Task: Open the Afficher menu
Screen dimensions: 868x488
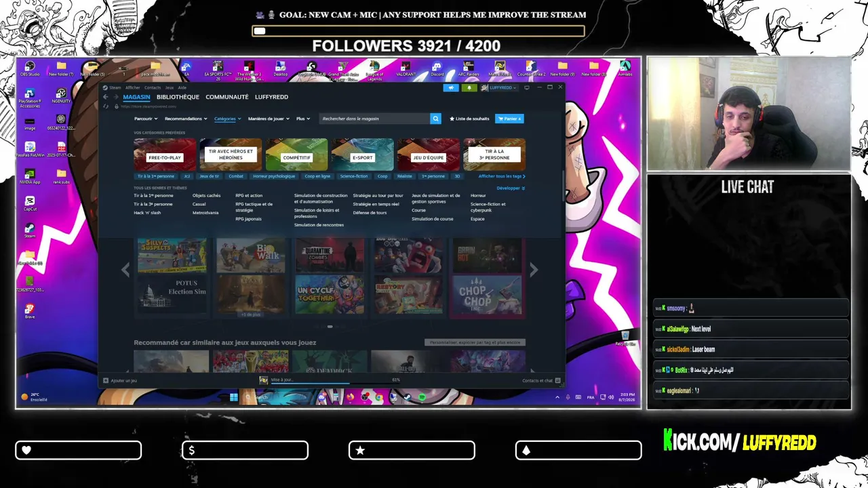Action: click(133, 87)
